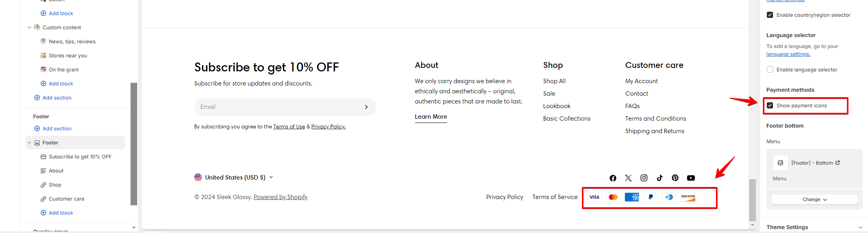Open the Terms and Conditions link
868x233 pixels.
[x=655, y=119]
